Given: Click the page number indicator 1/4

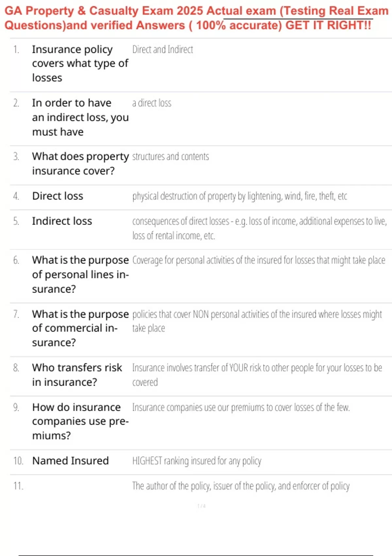Looking at the screenshot, I should coord(202,506).
